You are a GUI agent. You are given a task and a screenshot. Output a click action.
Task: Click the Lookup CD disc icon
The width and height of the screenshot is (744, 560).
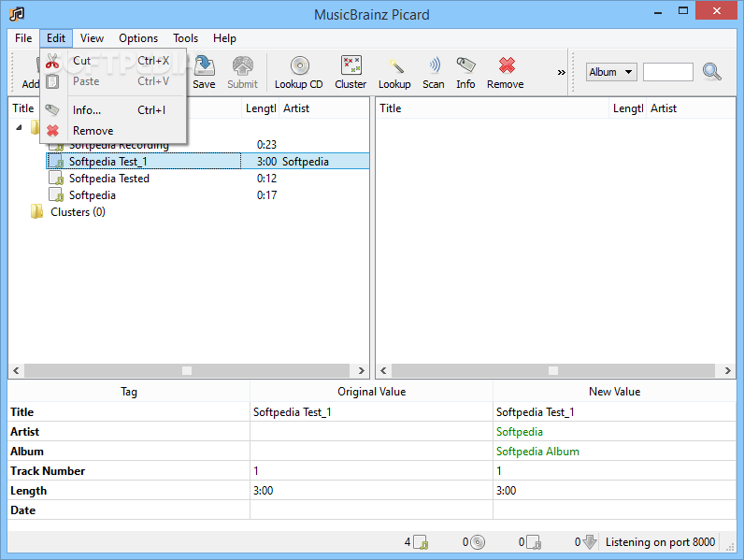(x=299, y=65)
